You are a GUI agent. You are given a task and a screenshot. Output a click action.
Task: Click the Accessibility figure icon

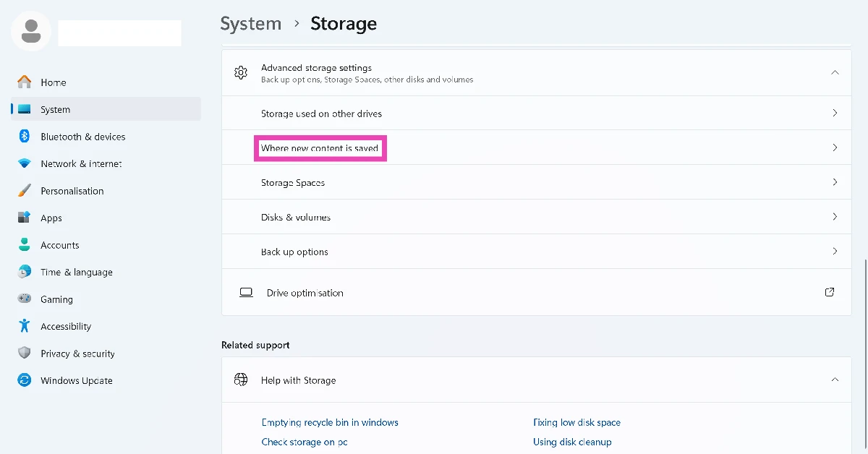pos(25,326)
